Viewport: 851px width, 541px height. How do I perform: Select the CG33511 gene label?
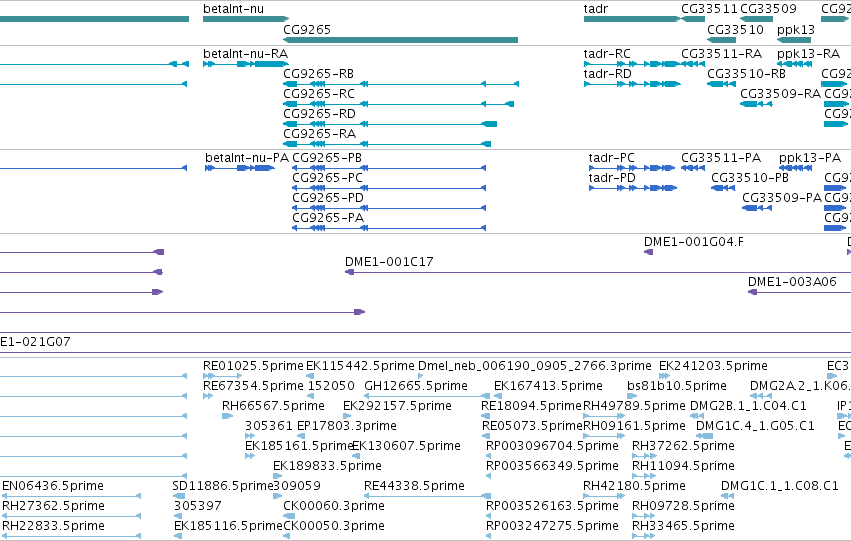pyautogui.click(x=709, y=9)
